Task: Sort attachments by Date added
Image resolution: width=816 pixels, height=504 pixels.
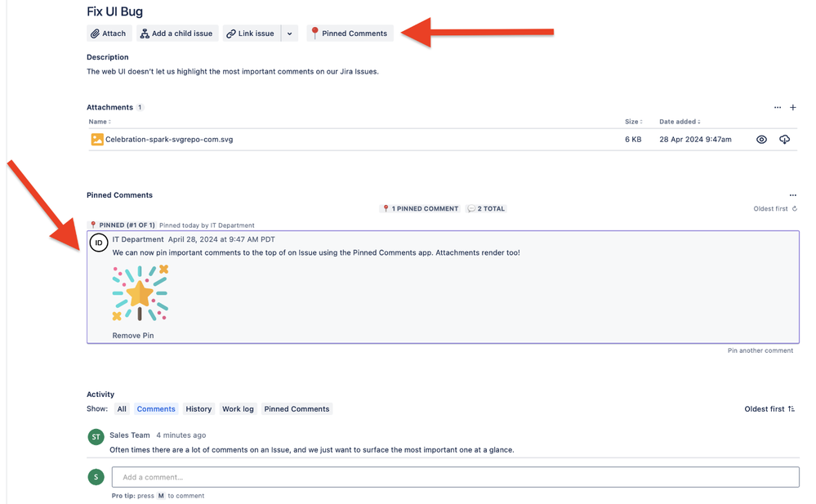Action: click(678, 121)
